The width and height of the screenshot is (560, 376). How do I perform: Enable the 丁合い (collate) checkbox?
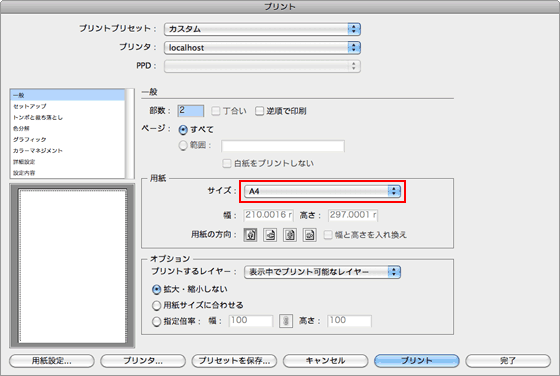[216, 111]
